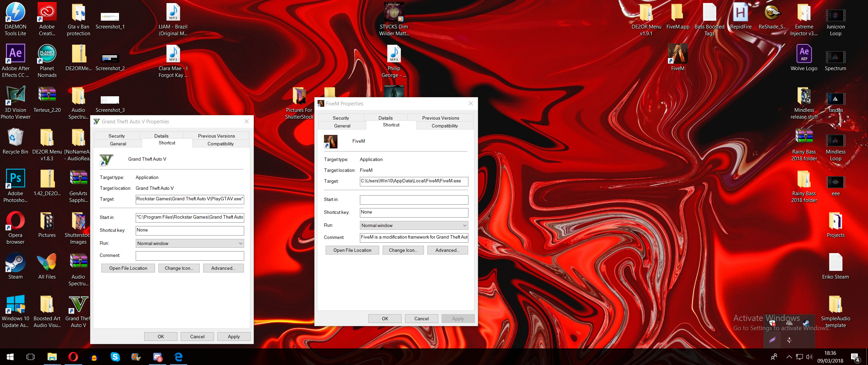Select All Files desktop icon
868x365 pixels.
pyautogui.click(x=47, y=266)
